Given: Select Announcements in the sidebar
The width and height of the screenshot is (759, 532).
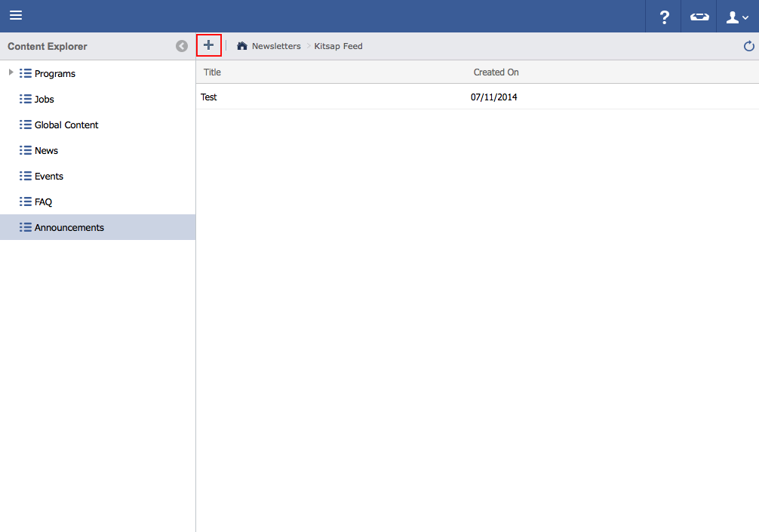Looking at the screenshot, I should (69, 228).
